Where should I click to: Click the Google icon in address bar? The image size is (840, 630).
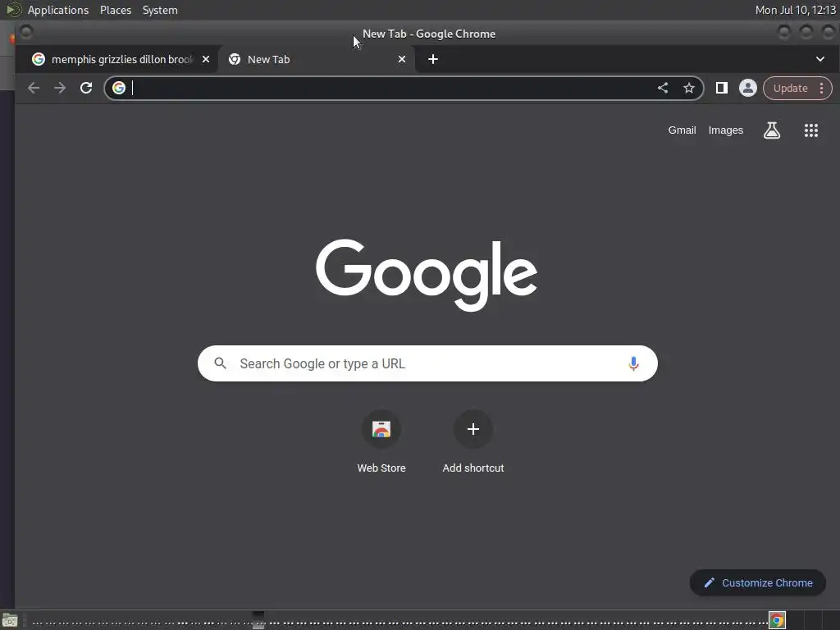click(x=119, y=88)
